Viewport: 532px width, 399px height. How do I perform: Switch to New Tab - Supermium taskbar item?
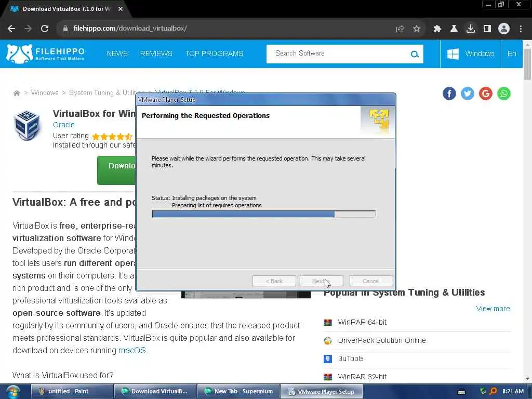click(238, 392)
